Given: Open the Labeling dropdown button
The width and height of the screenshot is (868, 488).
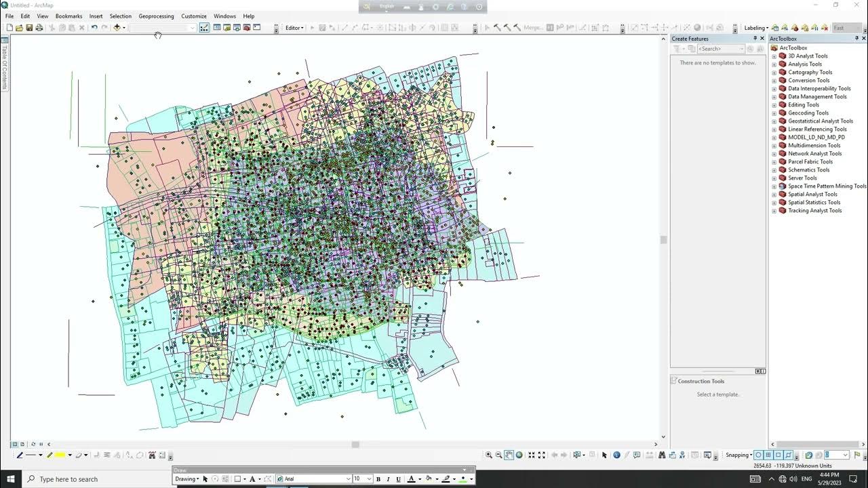Looking at the screenshot, I should (756, 28).
